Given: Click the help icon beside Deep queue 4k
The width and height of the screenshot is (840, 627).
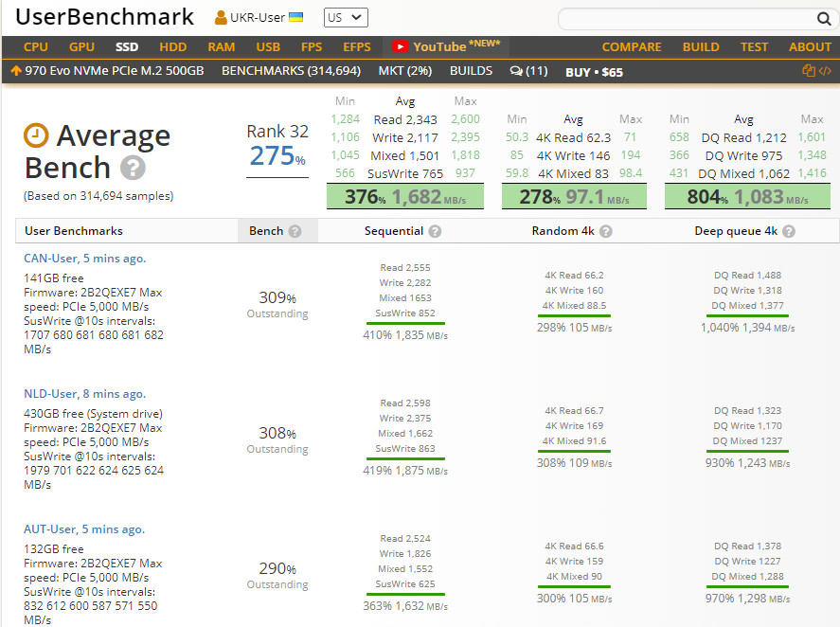Looking at the screenshot, I should pos(788,231).
